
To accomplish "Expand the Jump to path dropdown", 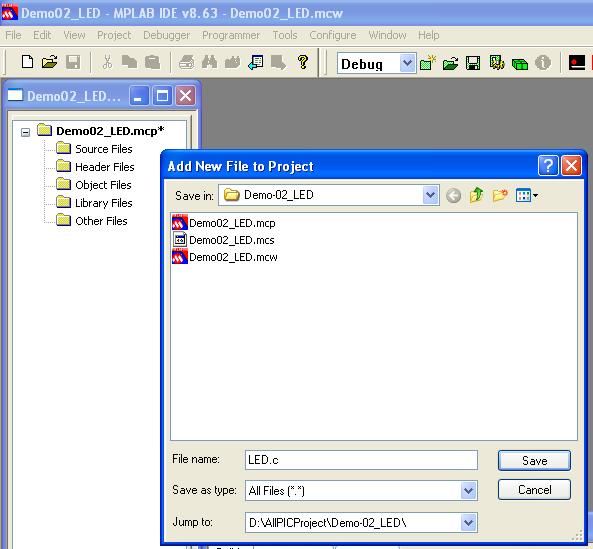I will (468, 523).
